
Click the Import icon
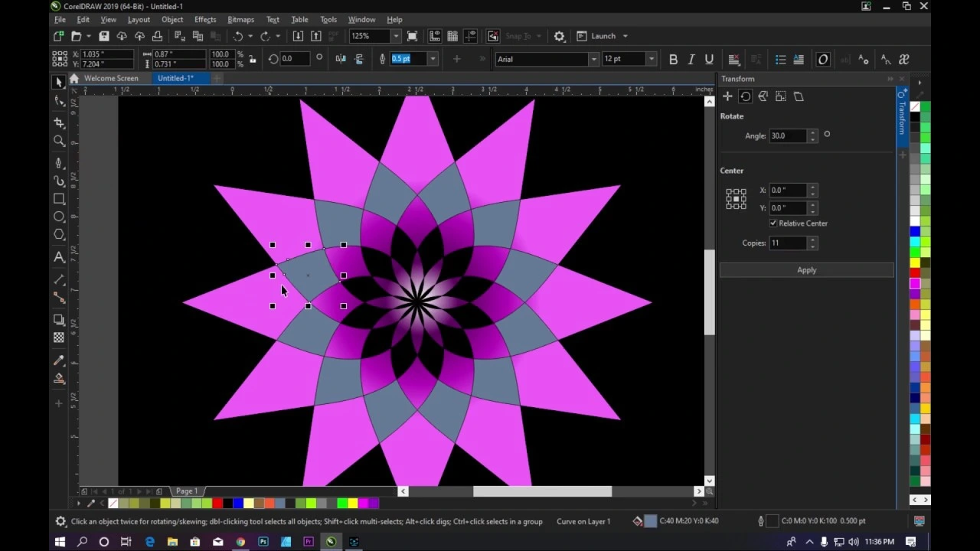click(x=298, y=36)
